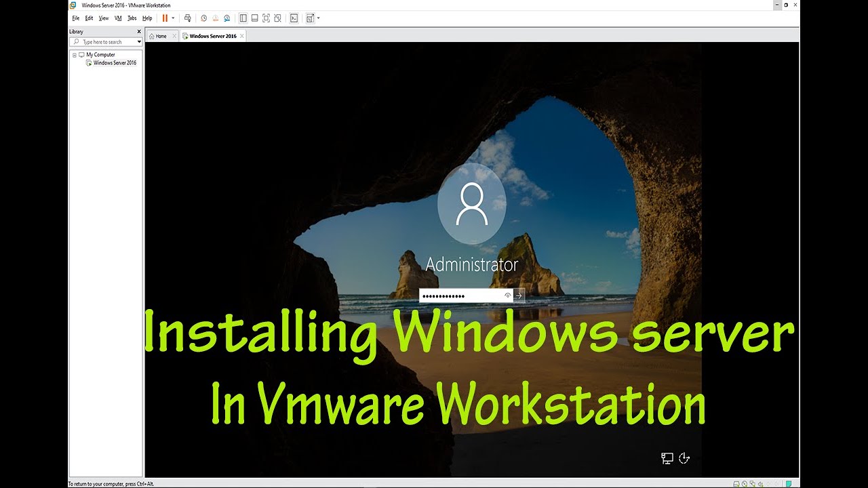Click the hard disk status bar icon
This screenshot has width=868, height=488.
736,484
